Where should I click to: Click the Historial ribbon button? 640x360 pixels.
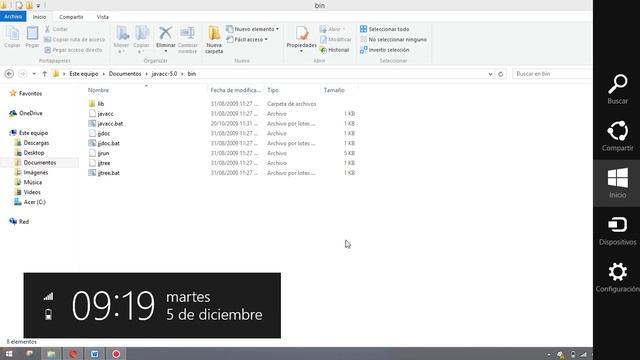[335, 50]
